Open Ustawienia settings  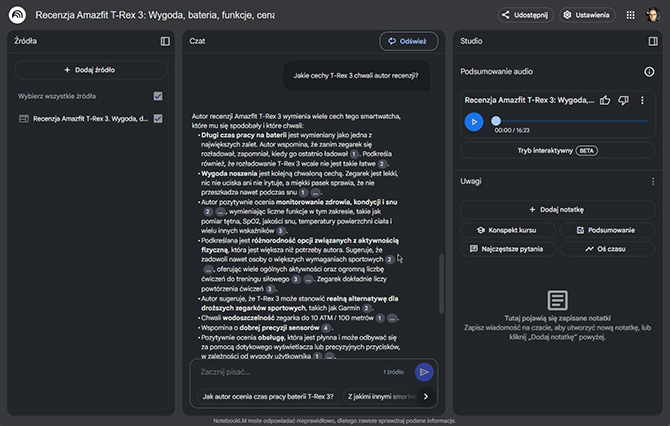[587, 15]
